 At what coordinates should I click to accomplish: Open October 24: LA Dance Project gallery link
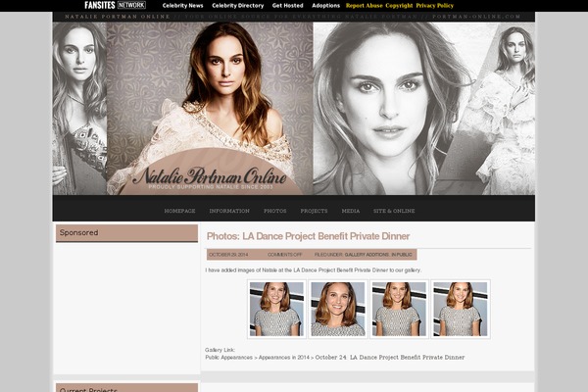click(x=390, y=357)
